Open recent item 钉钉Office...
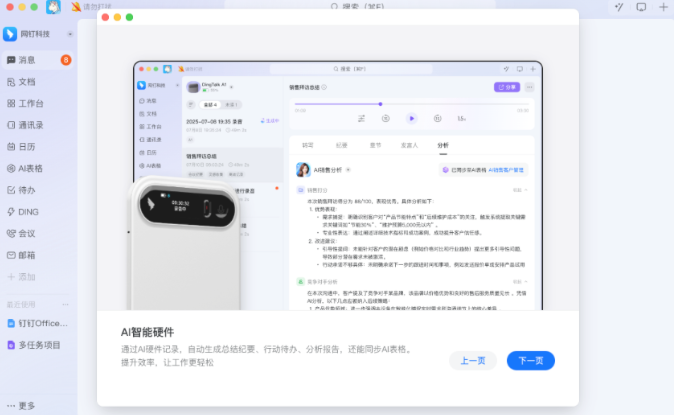This screenshot has width=674, height=415. point(37,323)
